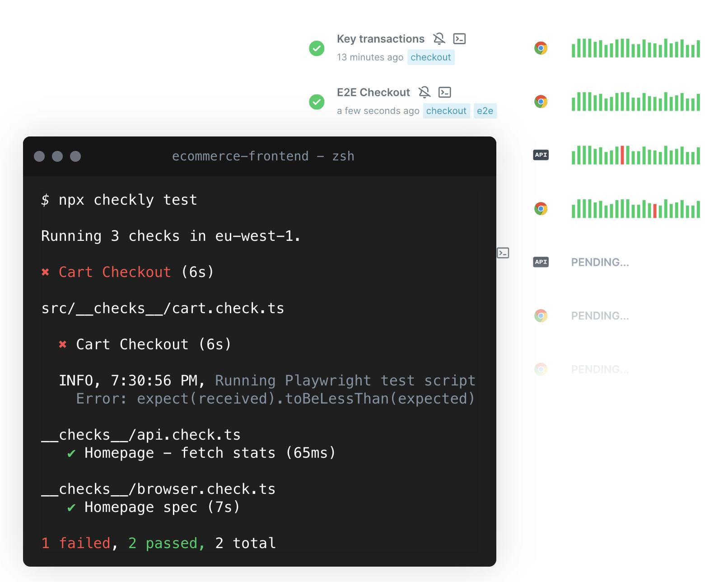The image size is (728, 582).
Task: Click the red failed bar in API results chart
Action: click(622, 155)
